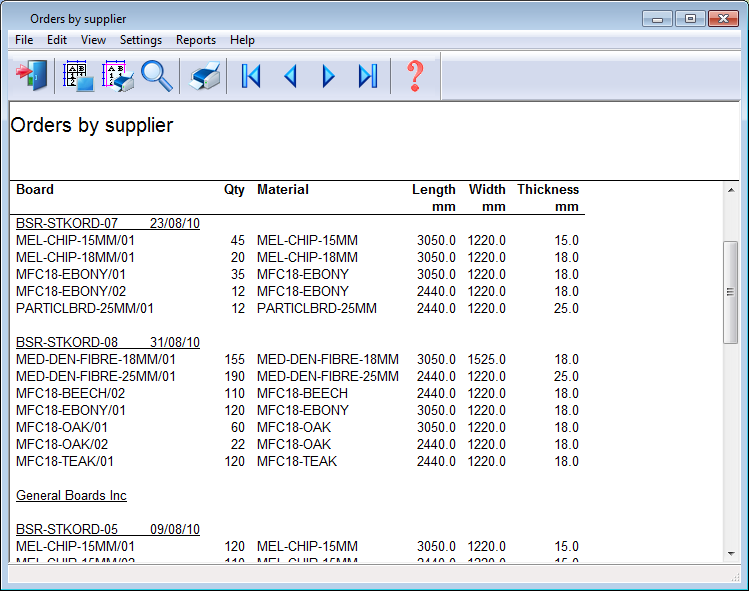
Task: Open the report layout preview icon
Action: [78, 75]
